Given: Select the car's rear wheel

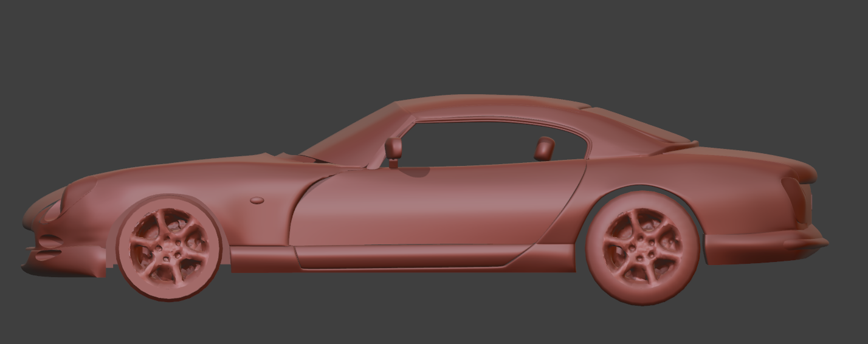Looking at the screenshot, I should click(x=644, y=249).
